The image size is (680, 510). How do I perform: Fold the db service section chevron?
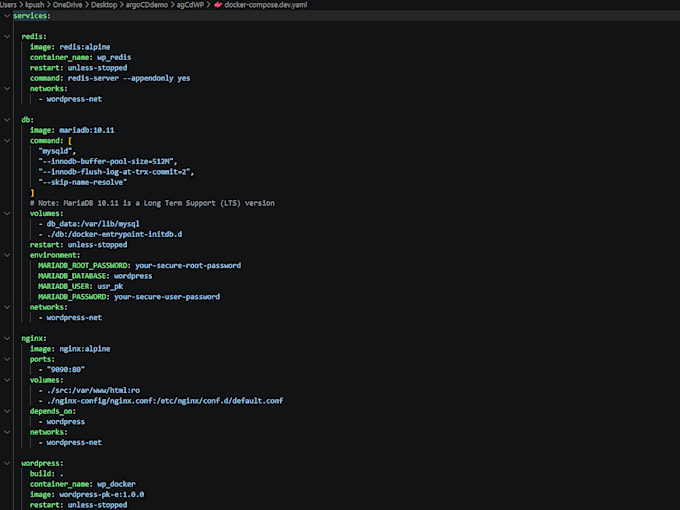(x=7, y=120)
